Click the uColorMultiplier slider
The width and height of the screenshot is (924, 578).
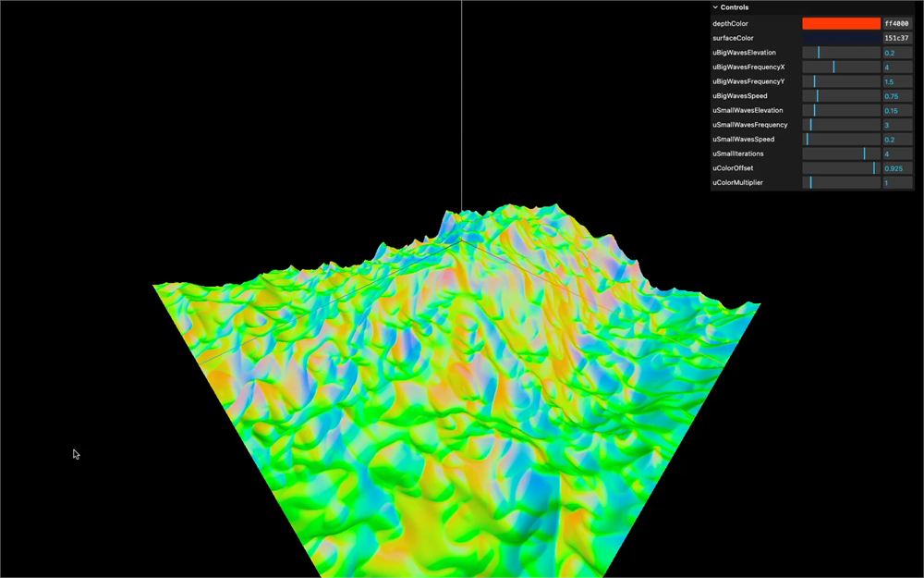coord(841,183)
